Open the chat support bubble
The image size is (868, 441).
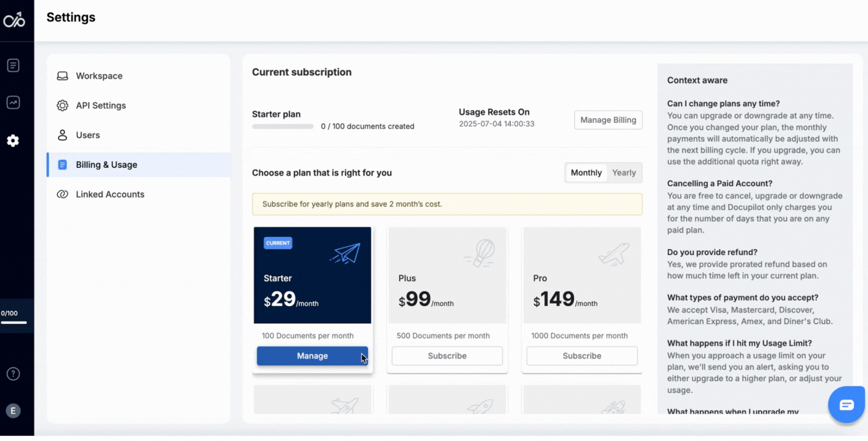coord(846,405)
